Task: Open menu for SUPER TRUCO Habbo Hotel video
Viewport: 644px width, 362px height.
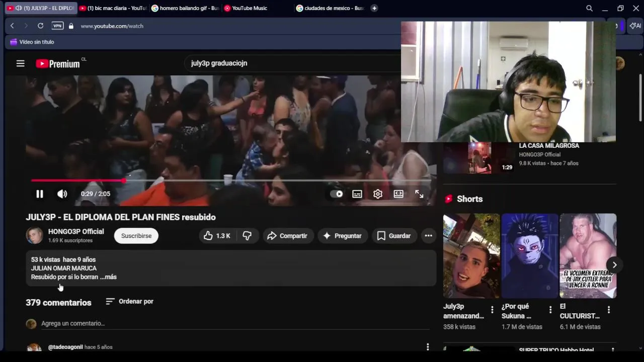Action: (613, 349)
